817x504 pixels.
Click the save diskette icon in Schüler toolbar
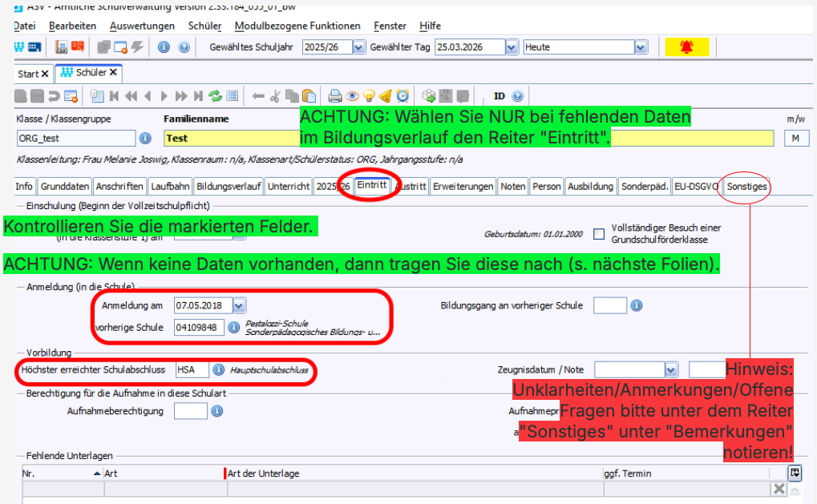click(x=37, y=96)
